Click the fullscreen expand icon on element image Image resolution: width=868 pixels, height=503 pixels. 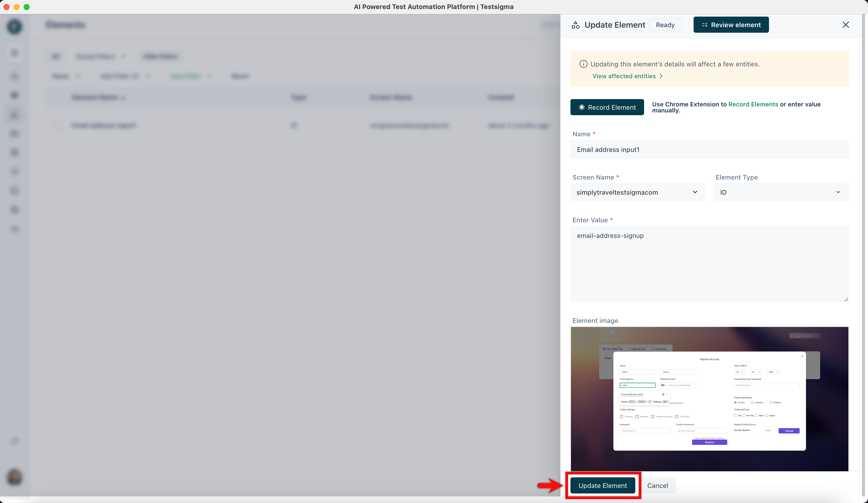click(x=581, y=337)
